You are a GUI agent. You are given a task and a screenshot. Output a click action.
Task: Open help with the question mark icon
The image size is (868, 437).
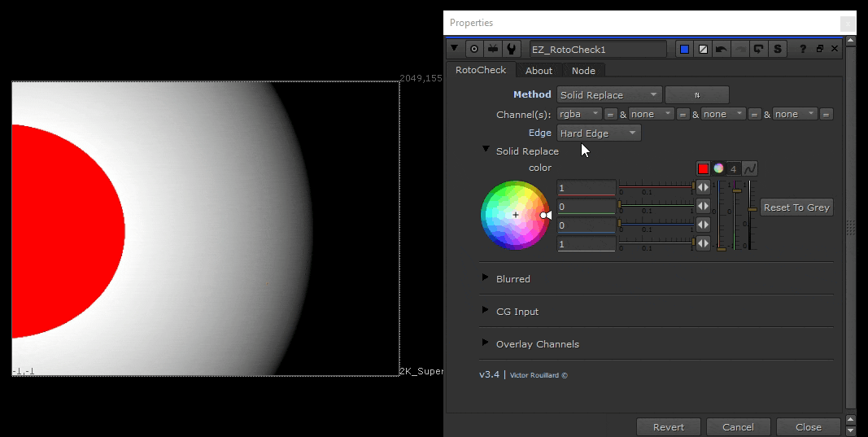click(x=803, y=49)
